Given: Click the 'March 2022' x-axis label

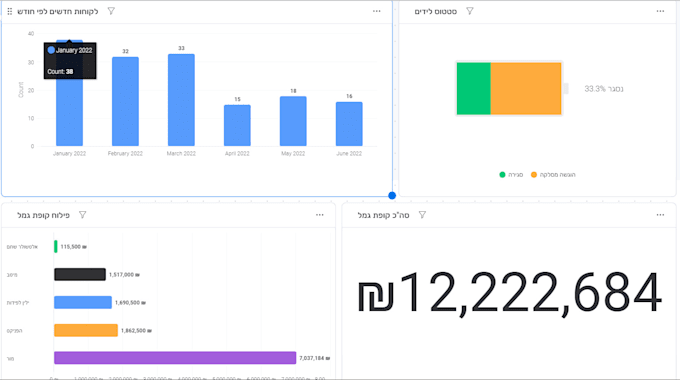Looking at the screenshot, I should 181,154.
